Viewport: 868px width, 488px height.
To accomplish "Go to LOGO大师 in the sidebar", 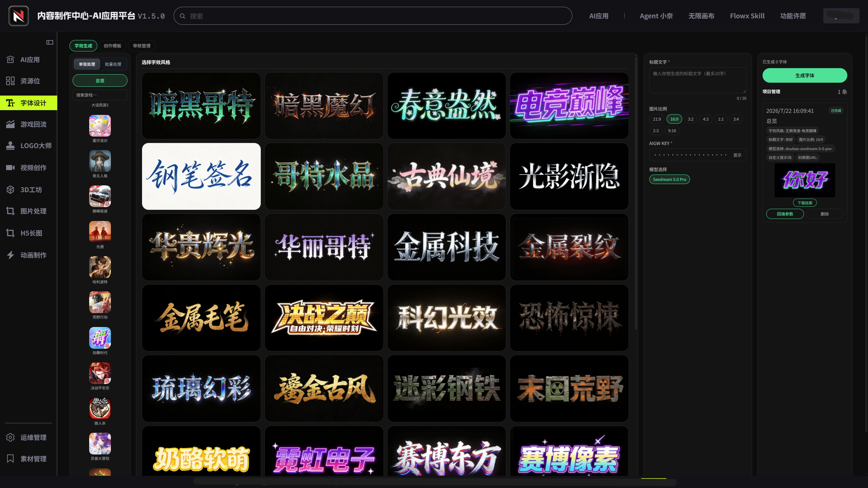I will (x=28, y=146).
